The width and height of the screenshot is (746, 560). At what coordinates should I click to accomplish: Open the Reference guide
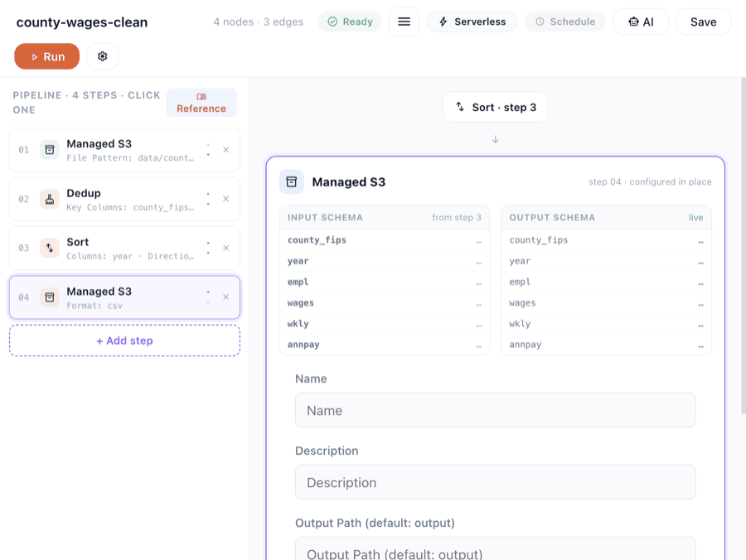(201, 103)
